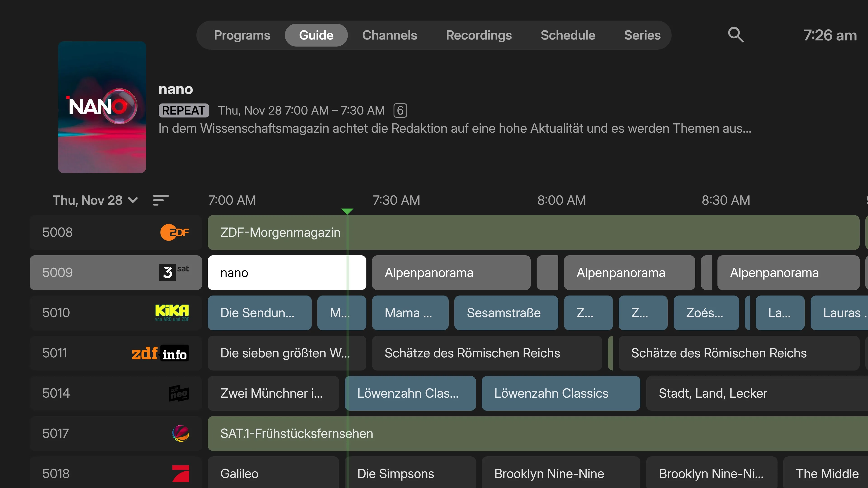Select Mama ... program on KiKA
The height and width of the screenshot is (488, 868).
(410, 312)
